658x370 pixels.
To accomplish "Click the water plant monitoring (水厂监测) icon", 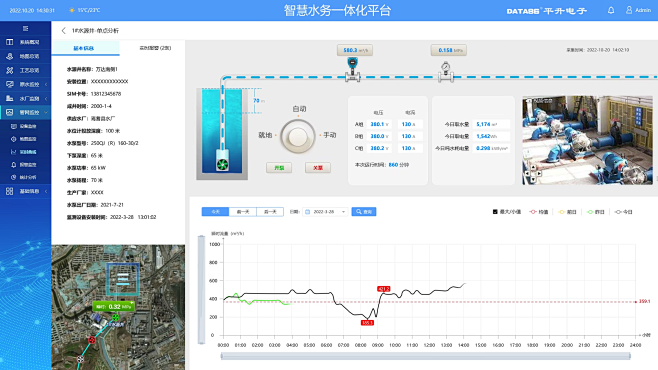I will pos(10,99).
